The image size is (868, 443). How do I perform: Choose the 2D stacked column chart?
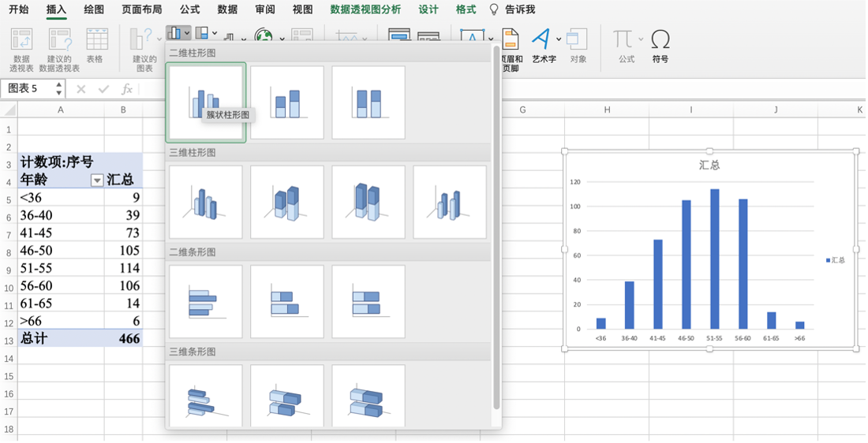click(x=287, y=102)
